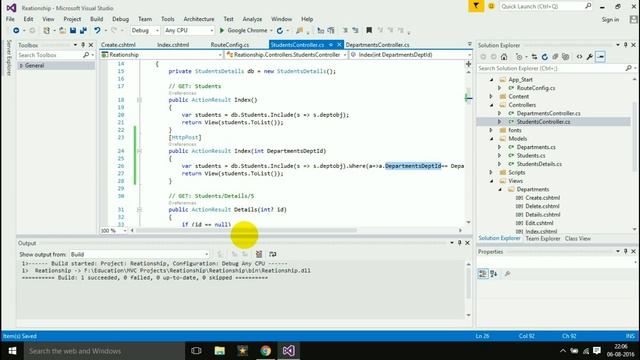Select Departments.cs in the Models folder

(536, 147)
